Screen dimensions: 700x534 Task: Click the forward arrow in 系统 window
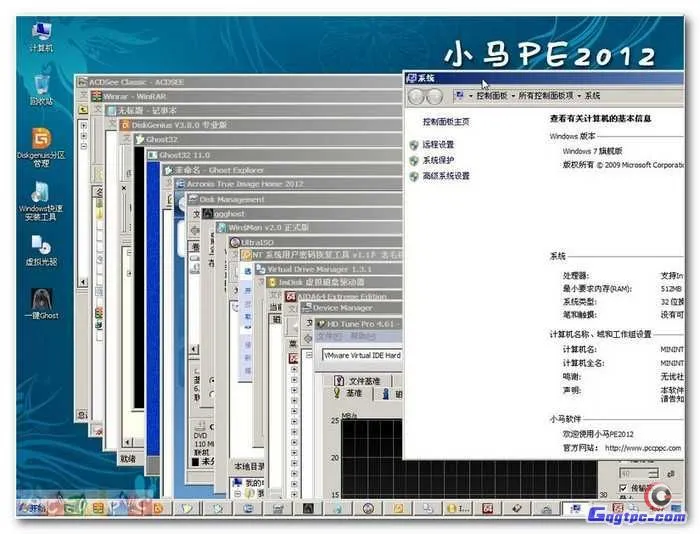coord(433,96)
